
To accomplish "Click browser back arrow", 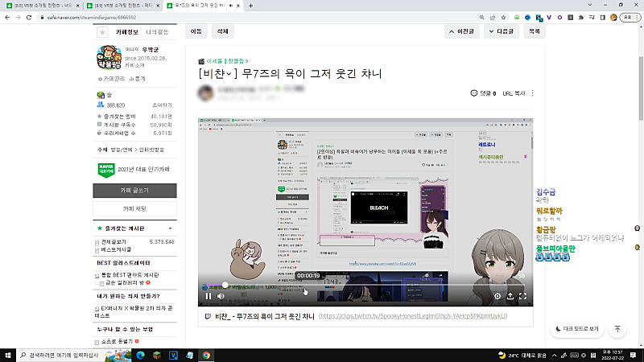I will point(7,17).
